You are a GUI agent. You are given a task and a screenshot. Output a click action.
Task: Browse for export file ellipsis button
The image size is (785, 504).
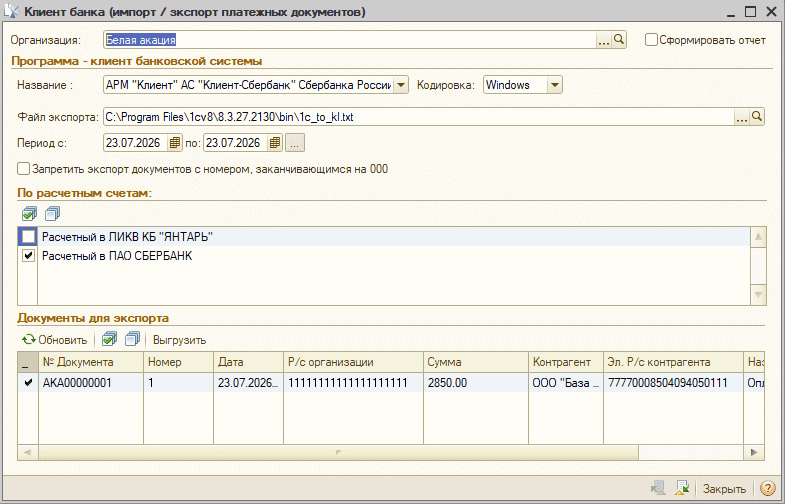tap(741, 117)
